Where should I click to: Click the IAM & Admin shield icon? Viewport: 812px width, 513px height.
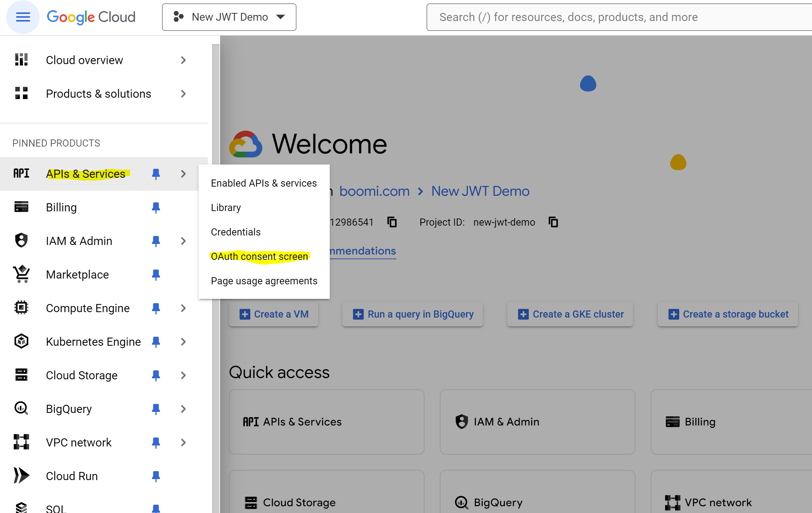(x=21, y=241)
